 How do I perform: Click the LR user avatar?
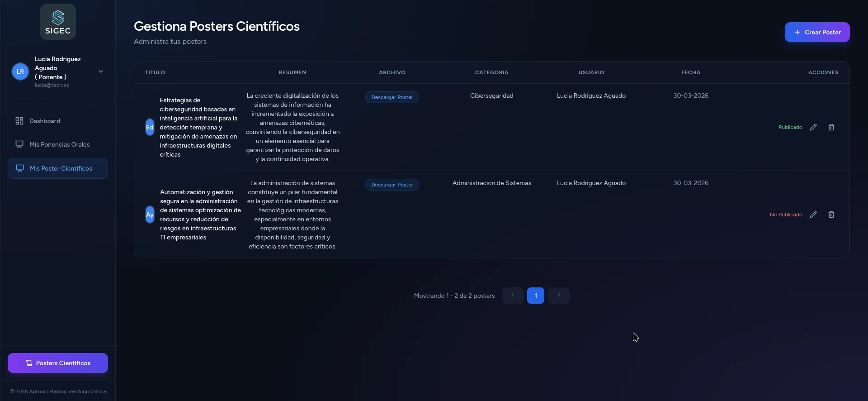(x=20, y=72)
